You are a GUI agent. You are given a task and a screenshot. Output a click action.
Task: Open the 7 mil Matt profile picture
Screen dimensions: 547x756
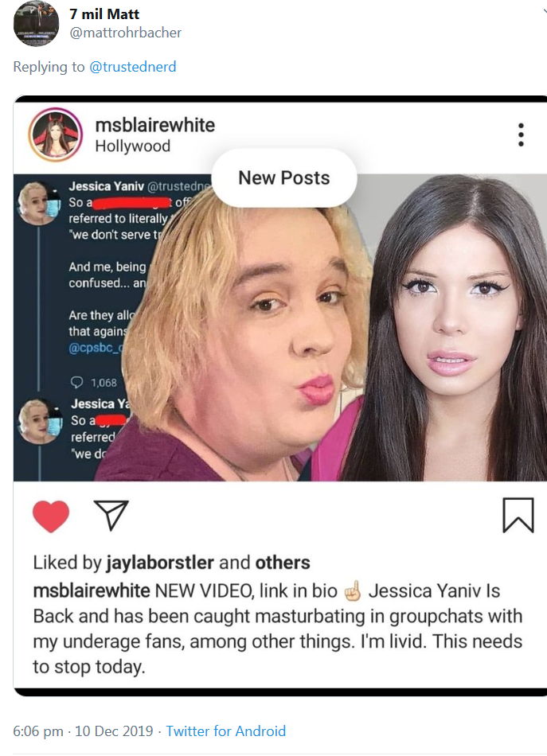point(36,24)
